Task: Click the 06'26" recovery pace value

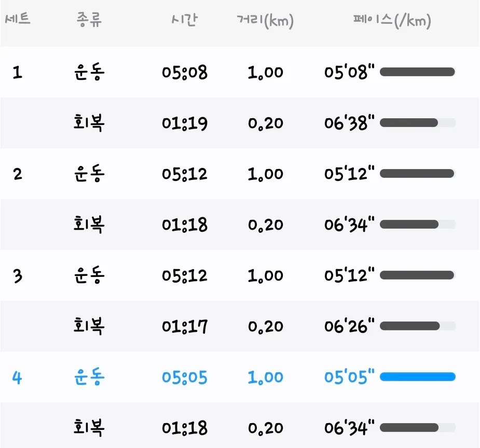Action: pyautogui.click(x=349, y=326)
